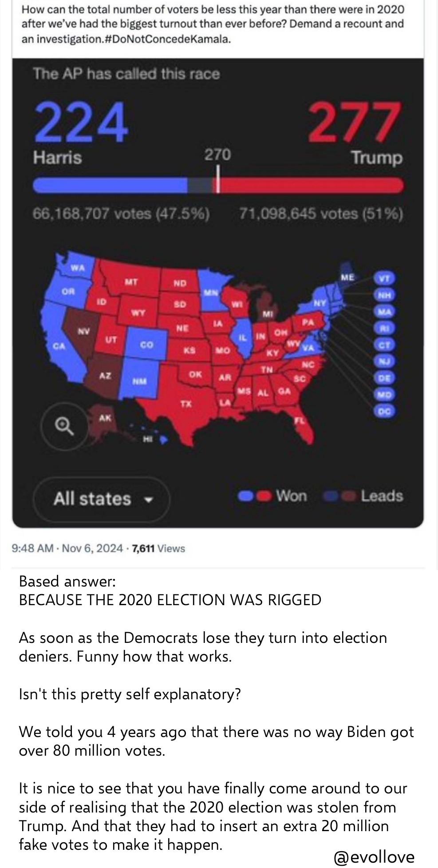Click Florida on the election map
The height and width of the screenshot is (868, 438).
(x=302, y=422)
